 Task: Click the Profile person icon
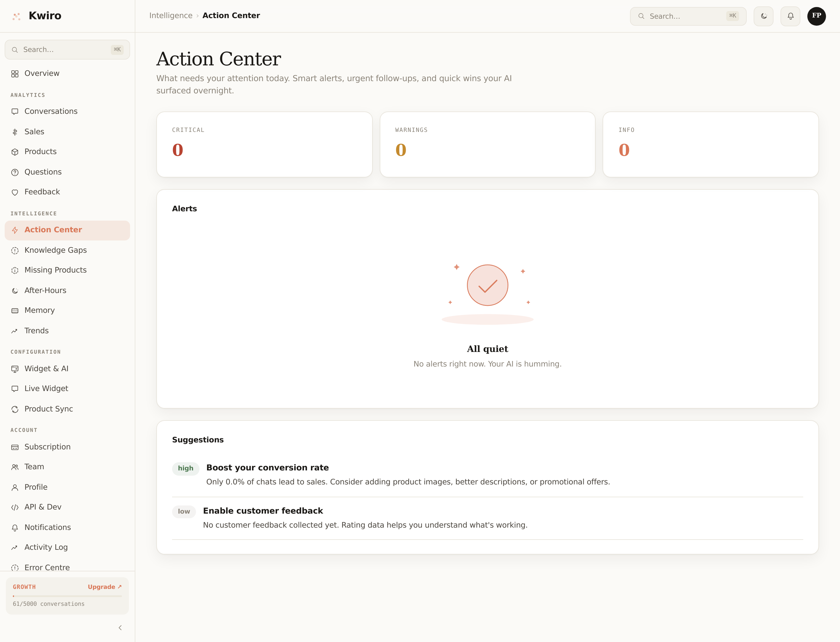[x=15, y=488]
